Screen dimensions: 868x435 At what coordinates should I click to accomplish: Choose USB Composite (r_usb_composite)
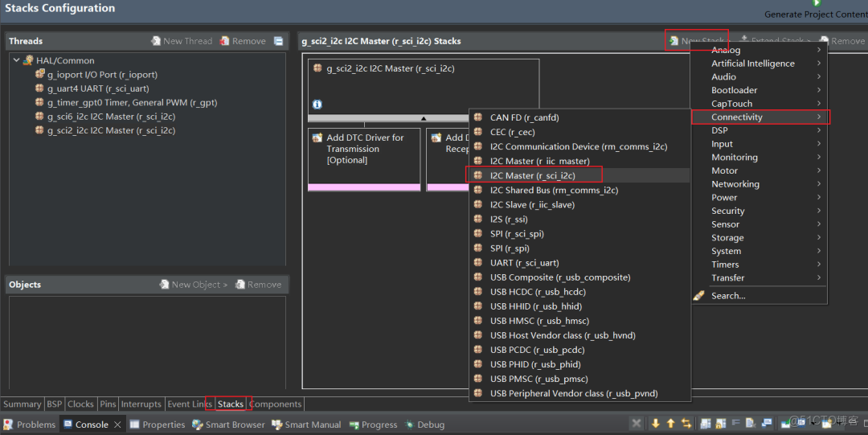point(579,277)
